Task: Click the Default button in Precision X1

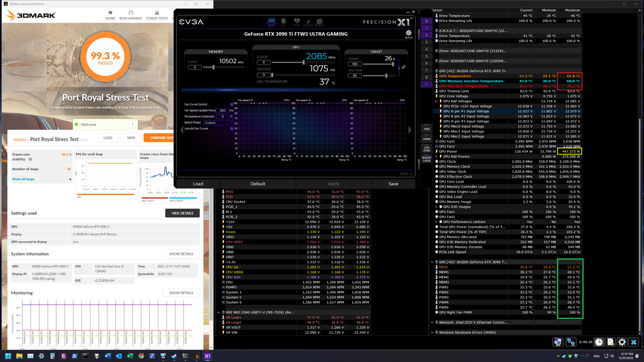Action: (x=258, y=184)
